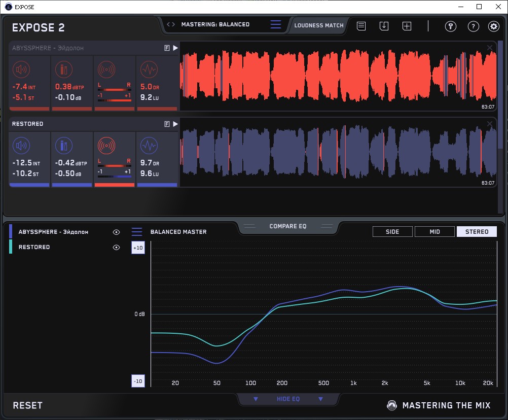This screenshot has height=420, width=508.
Task: Click the 5.0 DR dynamic range value
Action: [x=150, y=87]
